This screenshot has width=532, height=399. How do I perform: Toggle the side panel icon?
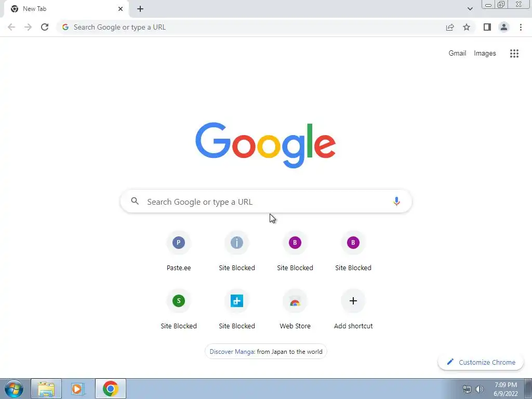(x=487, y=27)
